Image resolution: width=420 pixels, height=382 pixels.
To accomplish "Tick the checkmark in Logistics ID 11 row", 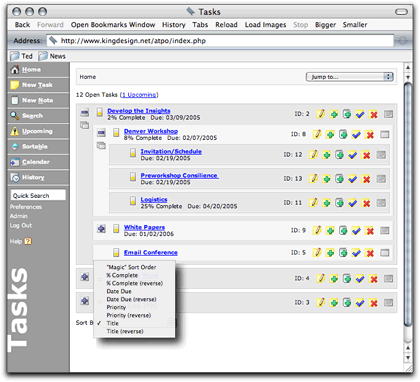I will pos(353,203).
